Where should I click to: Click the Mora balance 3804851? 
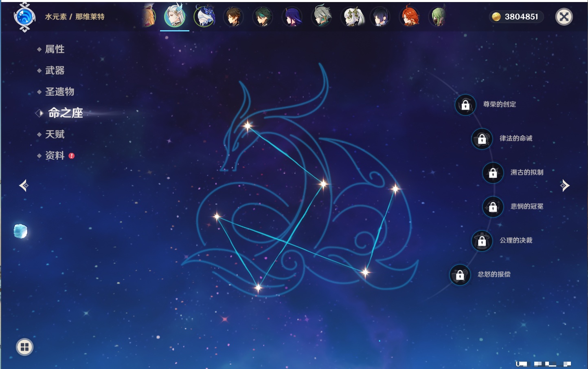point(522,17)
